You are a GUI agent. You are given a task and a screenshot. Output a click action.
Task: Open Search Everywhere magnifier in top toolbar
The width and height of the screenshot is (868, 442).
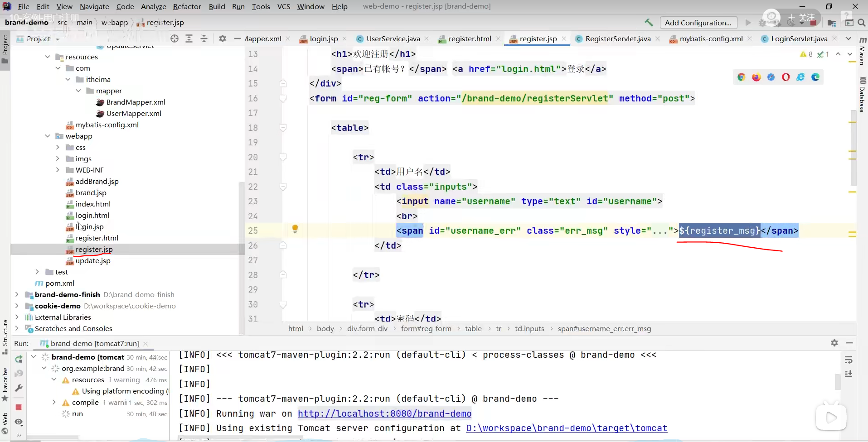point(862,23)
